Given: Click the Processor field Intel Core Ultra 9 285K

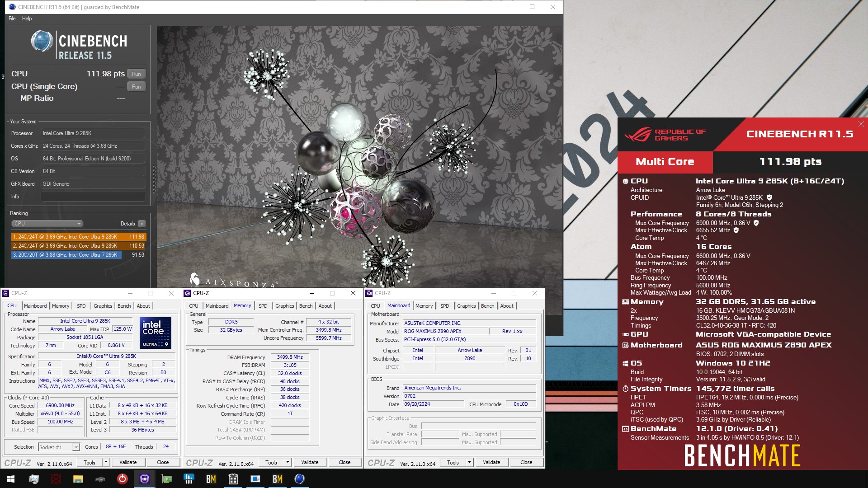Looking at the screenshot, I should click(93, 133).
